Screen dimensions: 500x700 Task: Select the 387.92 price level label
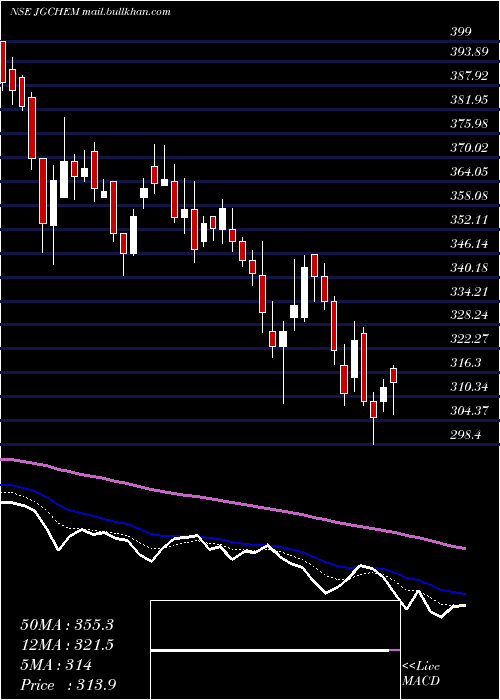468,76
